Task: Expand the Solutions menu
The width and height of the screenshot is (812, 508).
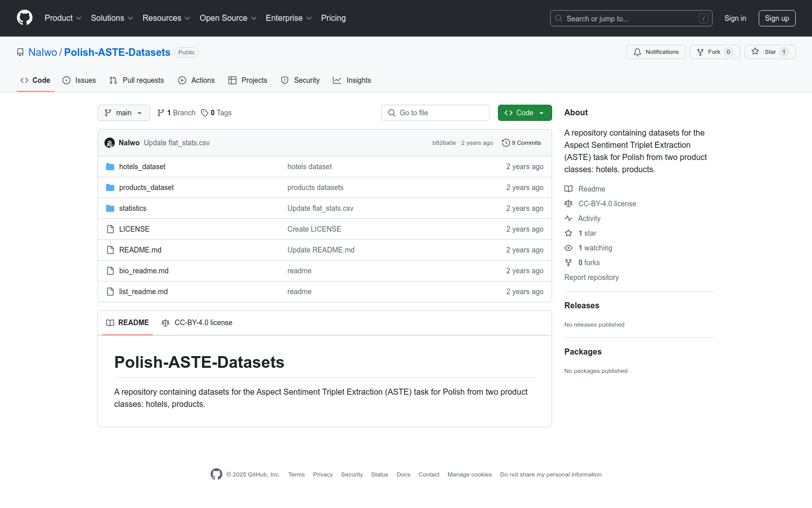Action: pos(112,18)
